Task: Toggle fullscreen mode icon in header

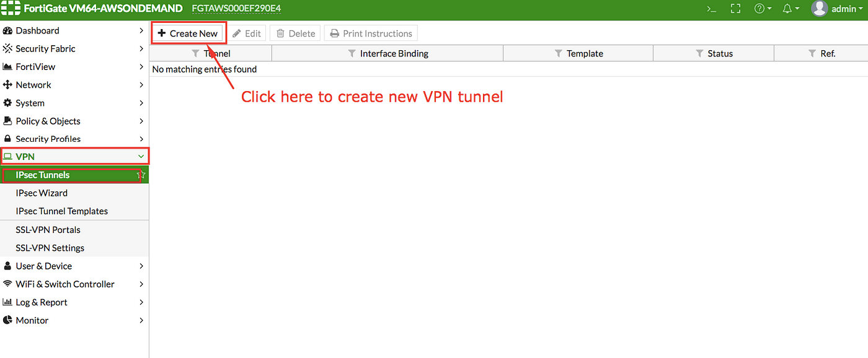Action: pos(736,9)
